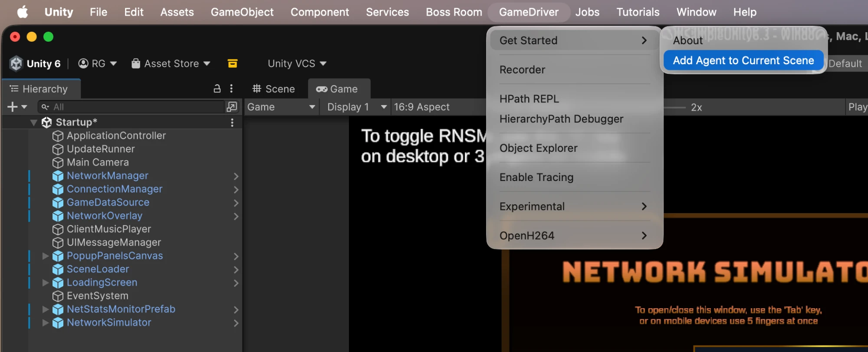Expand the NetworkSimulator tree node
This screenshot has width=868, height=352.
coord(45,323)
